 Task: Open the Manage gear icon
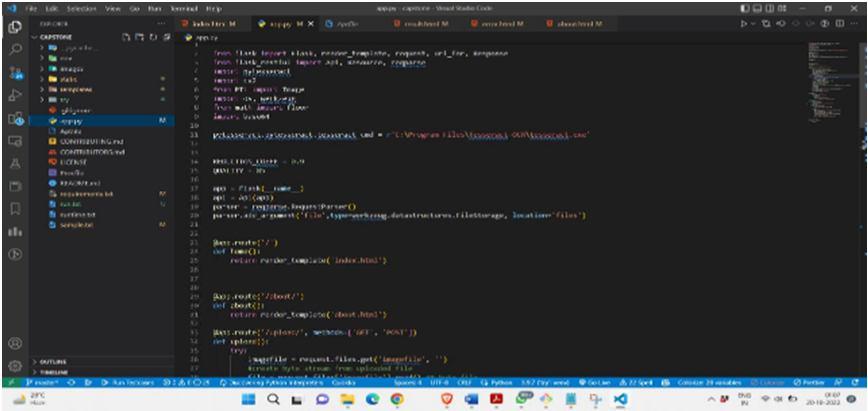16,366
